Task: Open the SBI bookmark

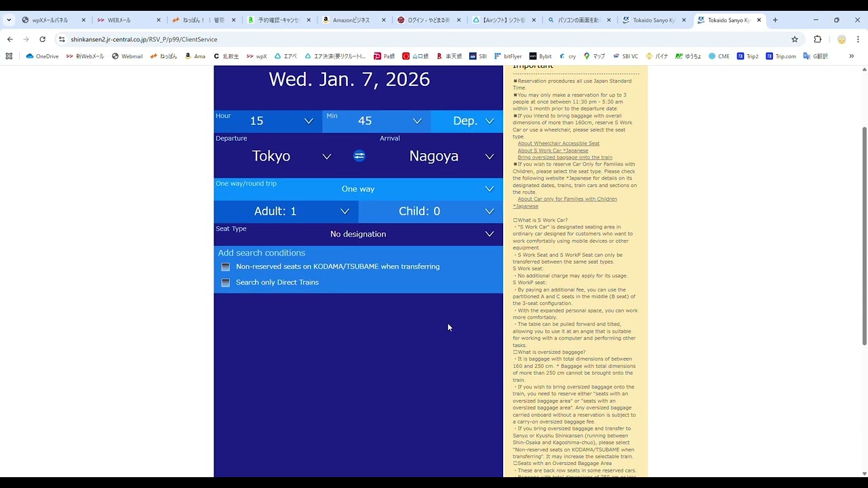Action: pos(477,56)
